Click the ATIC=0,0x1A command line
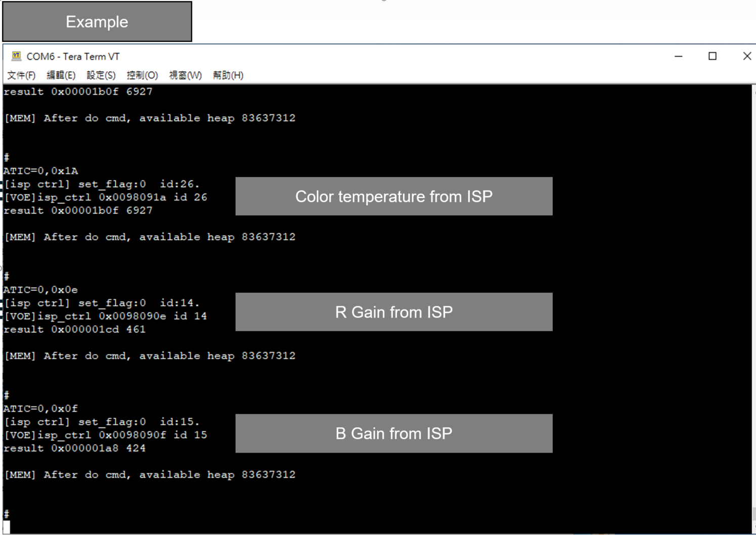This screenshot has height=535, width=756. point(41,171)
